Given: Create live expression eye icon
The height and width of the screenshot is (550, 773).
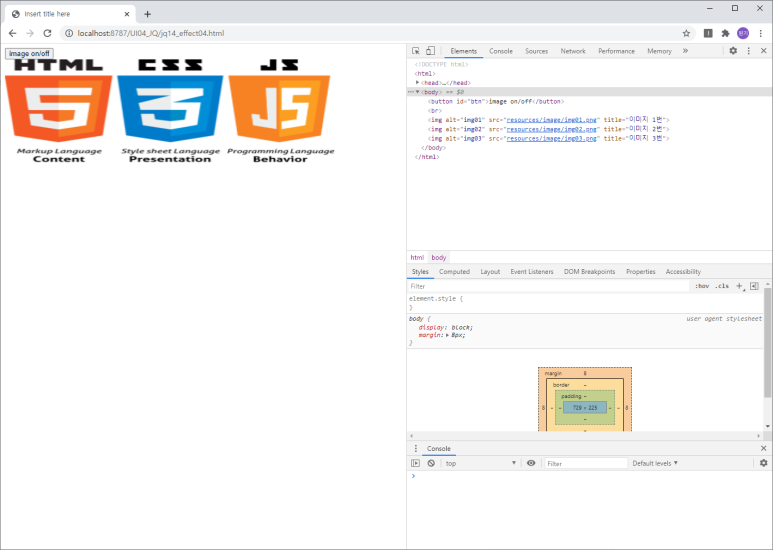Looking at the screenshot, I should pos(531,463).
